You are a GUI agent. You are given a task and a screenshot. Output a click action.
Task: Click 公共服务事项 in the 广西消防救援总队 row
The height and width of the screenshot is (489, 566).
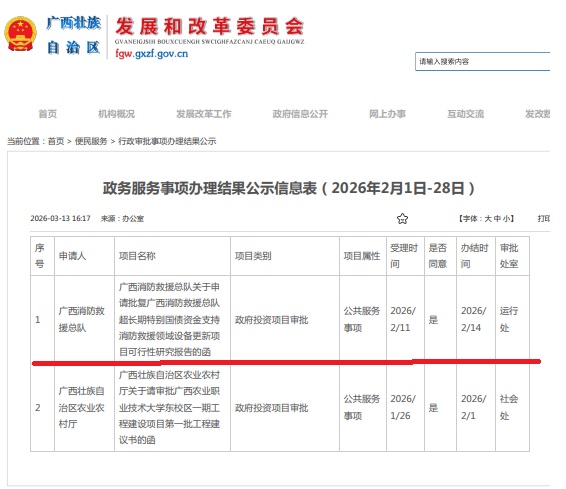[362, 319]
